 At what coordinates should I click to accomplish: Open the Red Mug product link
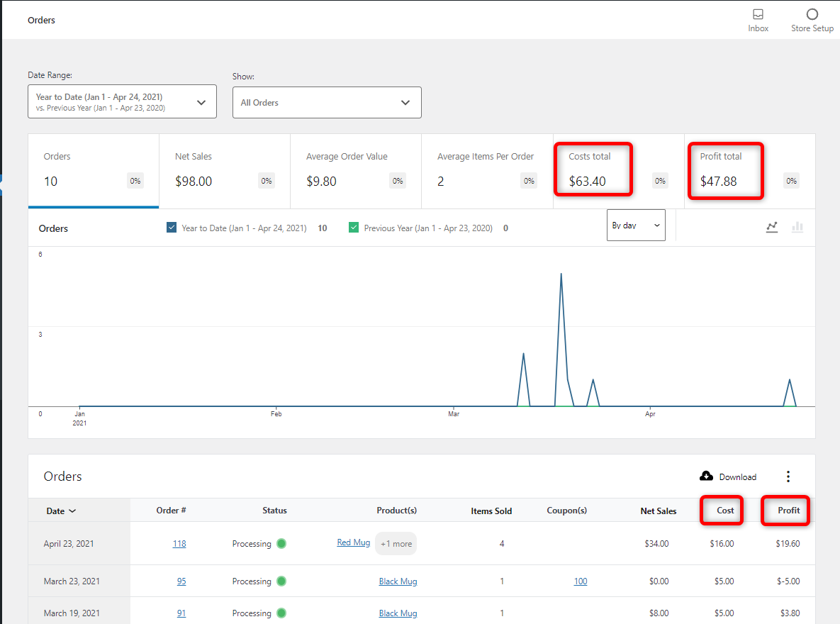coord(354,542)
